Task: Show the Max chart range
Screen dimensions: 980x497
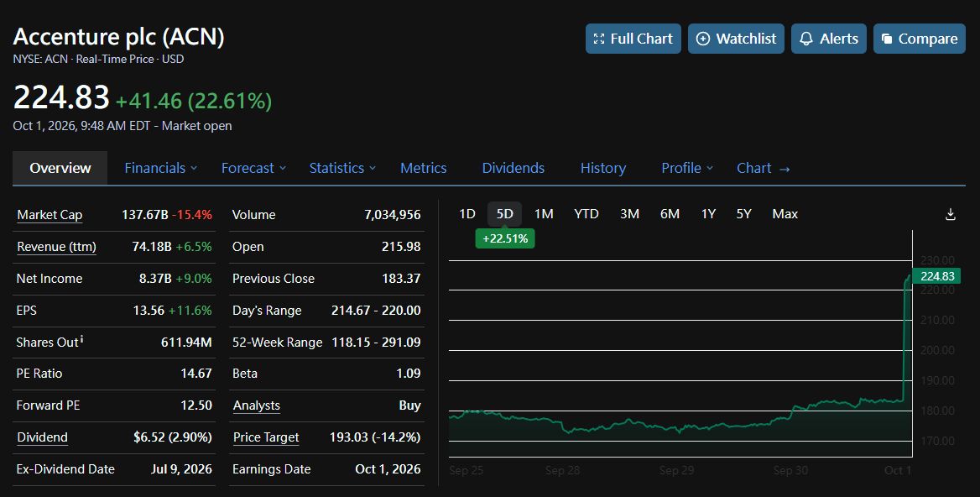Action: 785,214
